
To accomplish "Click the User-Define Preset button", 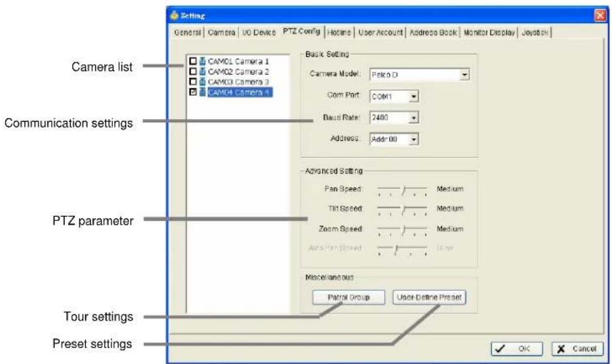I will click(x=429, y=297).
